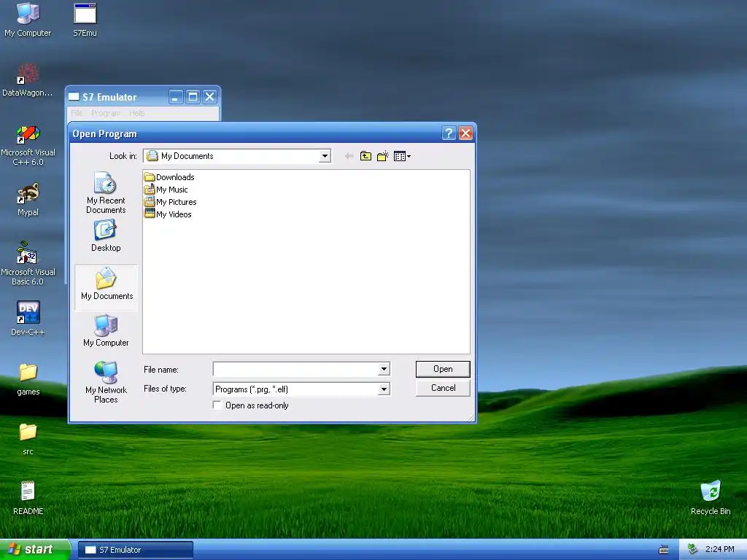Click the Start button
Screen dimensions: 747x560
click(35, 550)
